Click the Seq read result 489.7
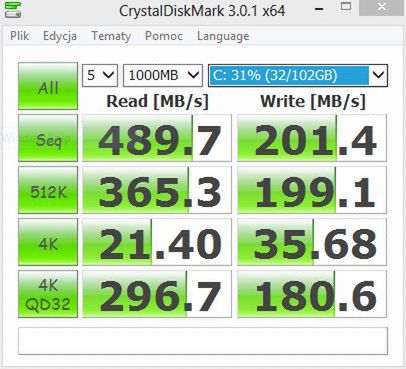The height and width of the screenshot is (369, 406). [x=157, y=138]
